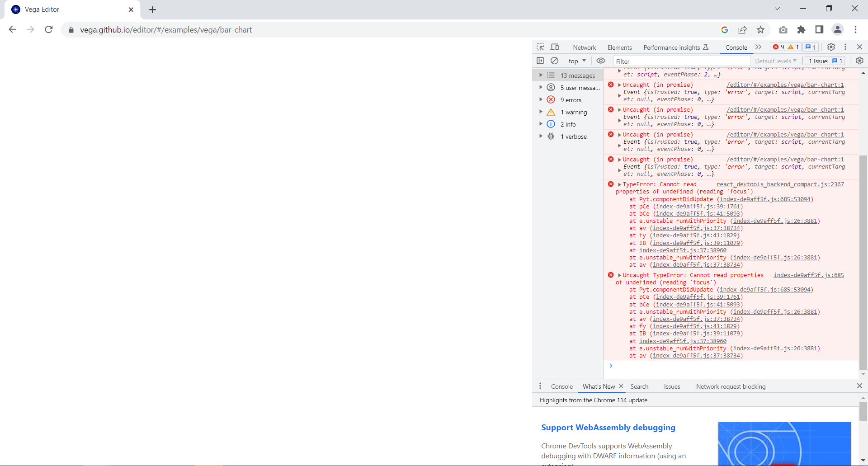The width and height of the screenshot is (868, 466).
Task: Select the 9 errors filter in sidebar
Action: coord(571,99)
